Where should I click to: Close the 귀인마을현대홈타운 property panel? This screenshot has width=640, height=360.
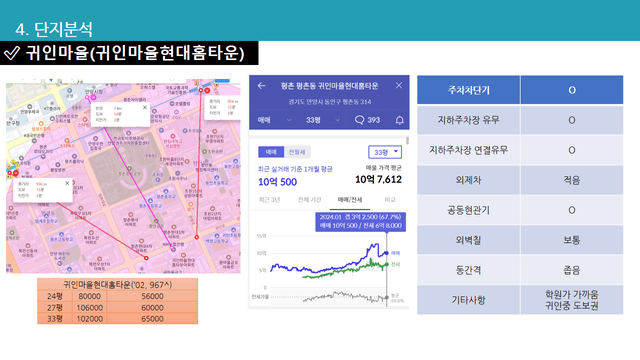tap(399, 85)
